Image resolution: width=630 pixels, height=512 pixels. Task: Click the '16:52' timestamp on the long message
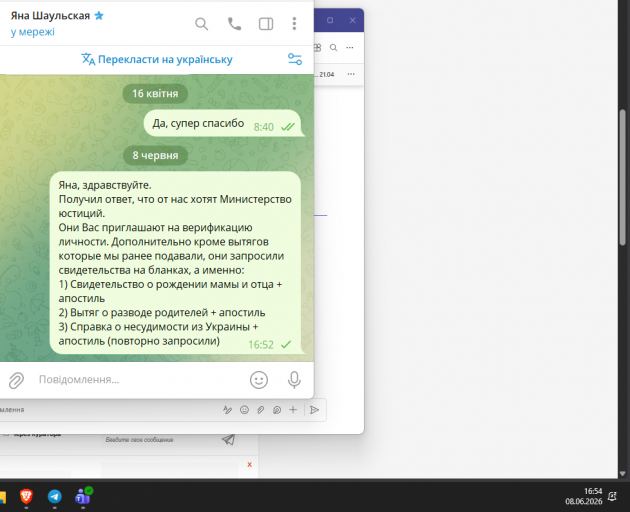[261, 345]
